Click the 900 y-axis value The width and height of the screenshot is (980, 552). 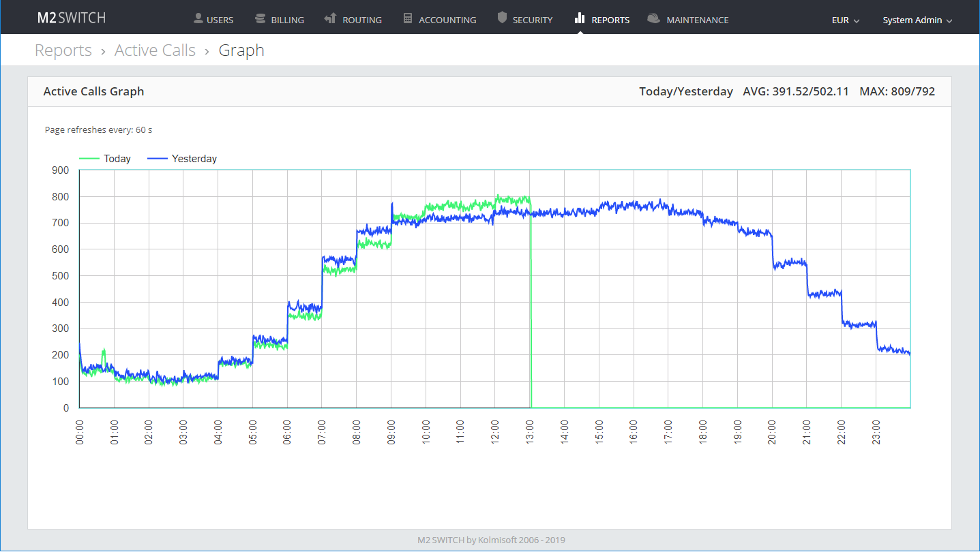pyautogui.click(x=60, y=170)
